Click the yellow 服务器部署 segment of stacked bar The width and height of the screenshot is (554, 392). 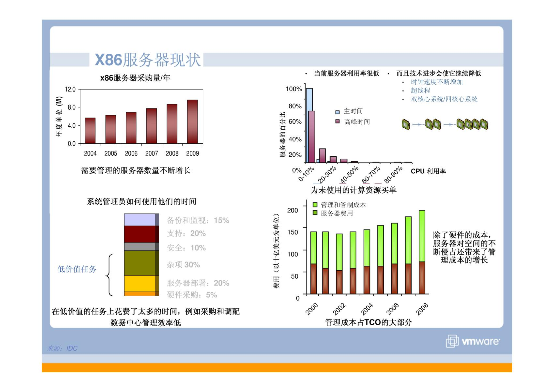click(x=140, y=283)
